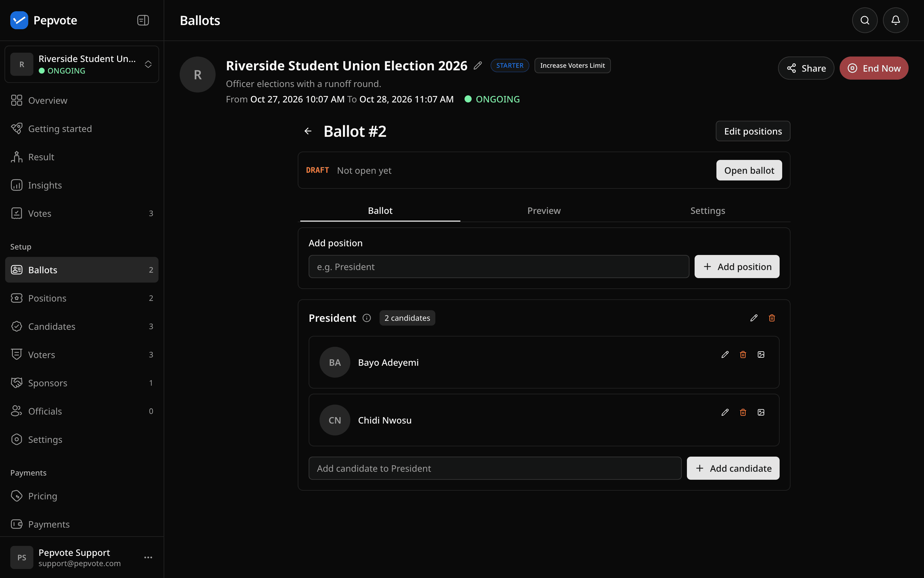Open Officials in sidebar

(82, 411)
